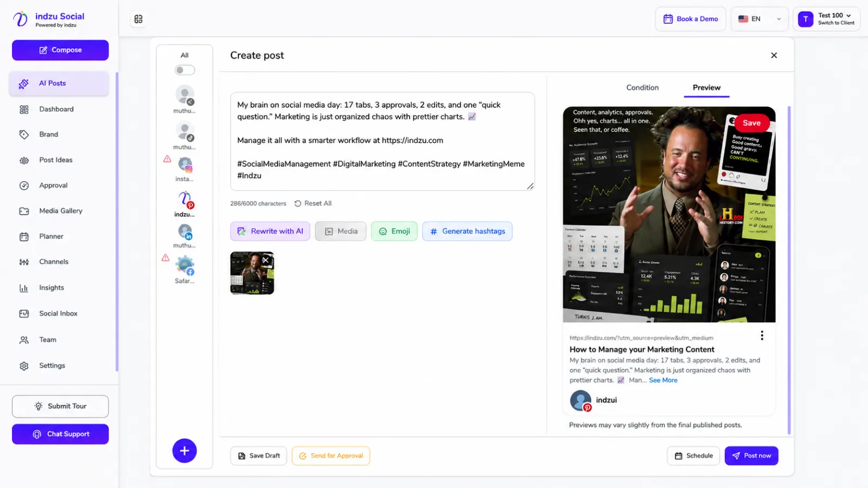This screenshot has width=868, height=488.
Task: Click the indzu Social logo
Action: 49,20
